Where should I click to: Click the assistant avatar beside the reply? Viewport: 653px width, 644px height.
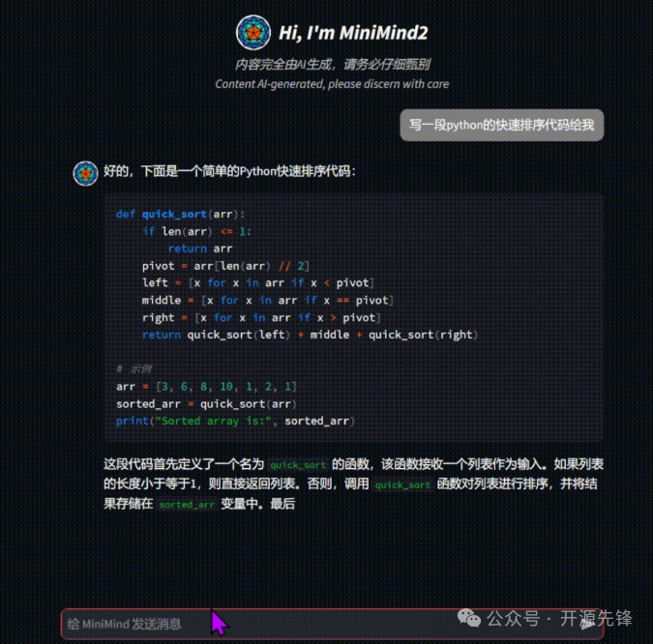point(85,173)
